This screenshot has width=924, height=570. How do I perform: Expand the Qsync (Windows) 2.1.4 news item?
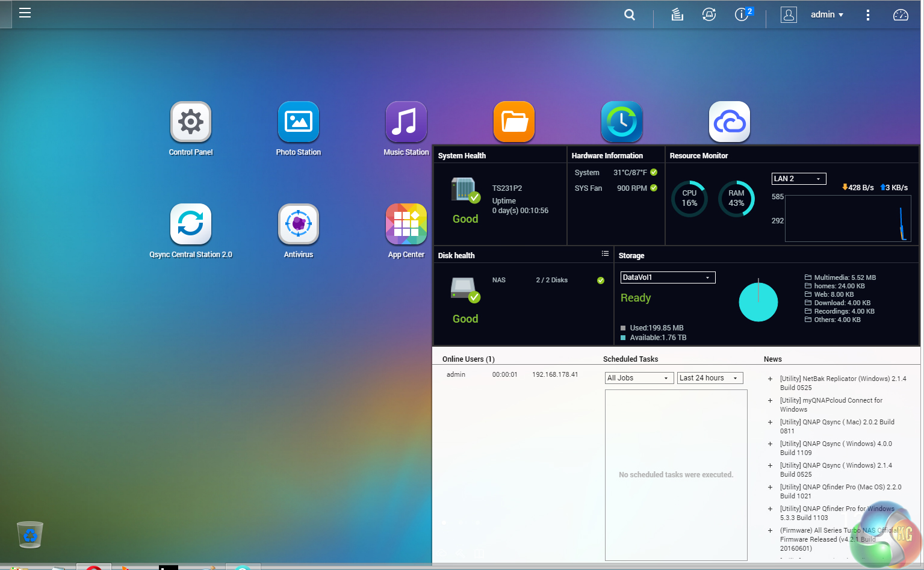coord(770,466)
